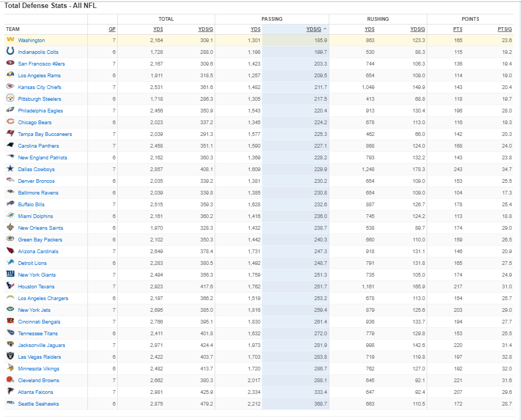Click the Carolina Panthers logo
This screenshot has width=521, height=420.
coord(10,145)
